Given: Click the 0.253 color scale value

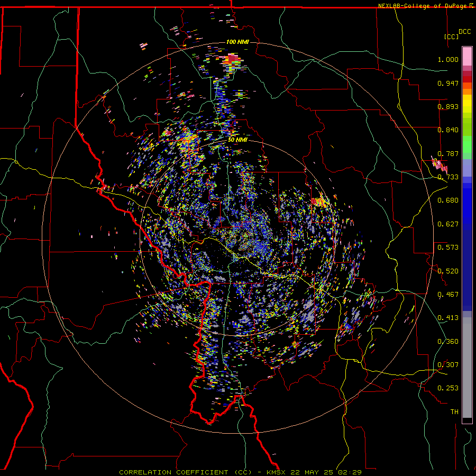Looking at the screenshot, I should click(448, 388).
